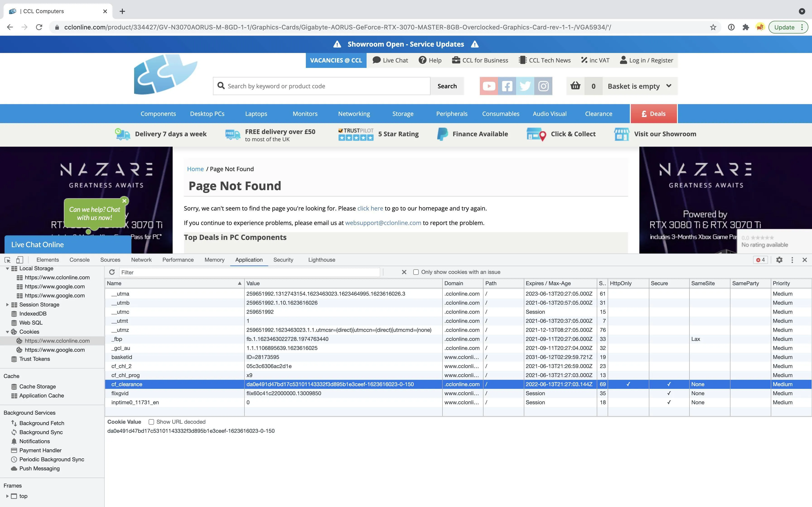This screenshot has width=812, height=507.
Task: Clear filtered cookies with the X icon
Action: tap(404, 272)
